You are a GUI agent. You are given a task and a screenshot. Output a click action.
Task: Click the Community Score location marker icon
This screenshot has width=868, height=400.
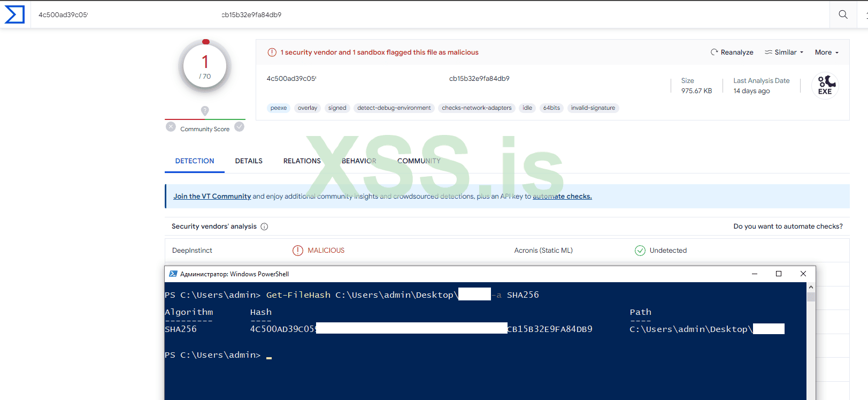point(205,110)
